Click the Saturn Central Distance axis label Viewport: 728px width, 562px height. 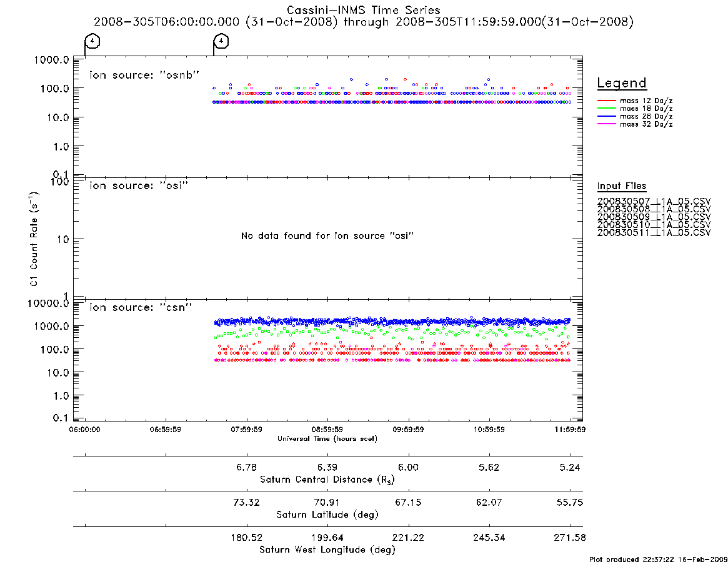[x=327, y=480]
